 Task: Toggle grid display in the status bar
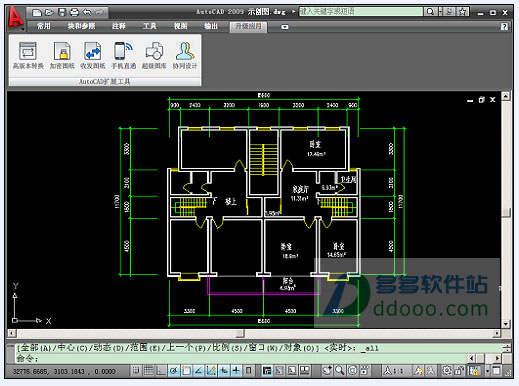149,370
